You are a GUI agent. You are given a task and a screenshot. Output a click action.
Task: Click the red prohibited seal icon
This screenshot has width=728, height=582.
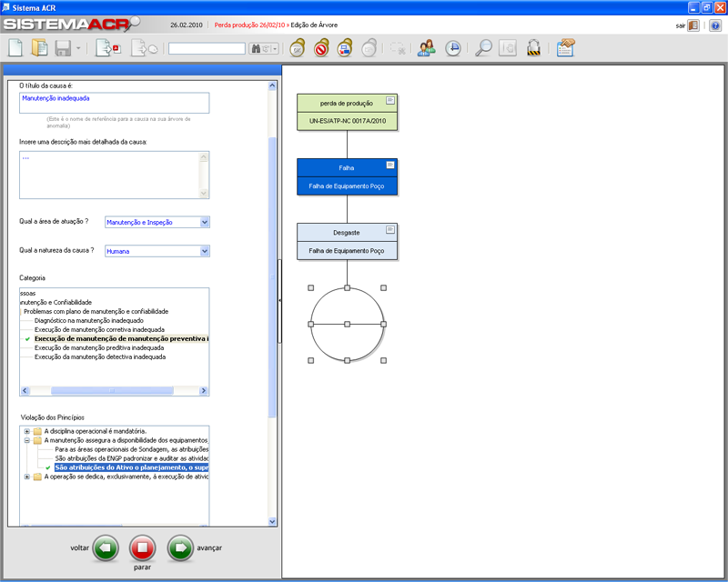click(x=321, y=48)
